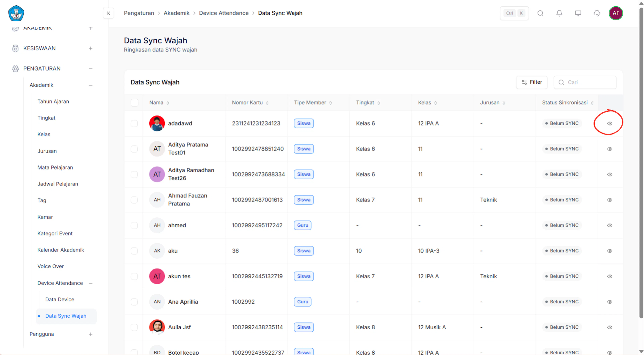Viewport: 644px width, 355px height.
Task: Click the page vertical scrollbar
Action: pyautogui.click(x=641, y=163)
